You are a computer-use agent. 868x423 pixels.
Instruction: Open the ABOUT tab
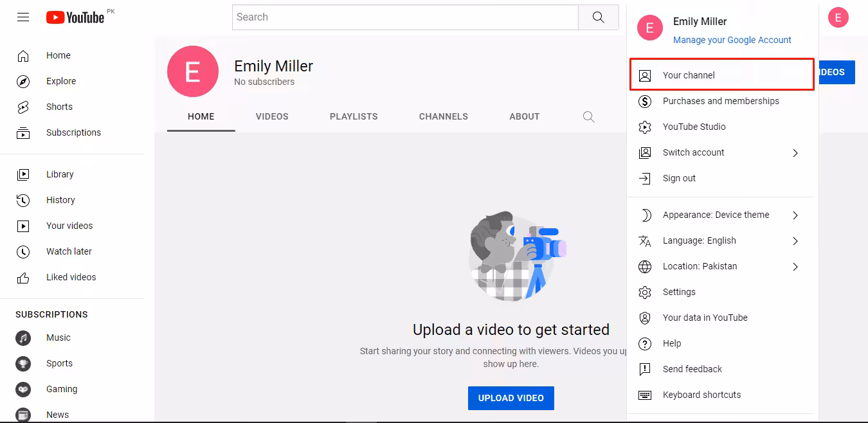(x=525, y=116)
